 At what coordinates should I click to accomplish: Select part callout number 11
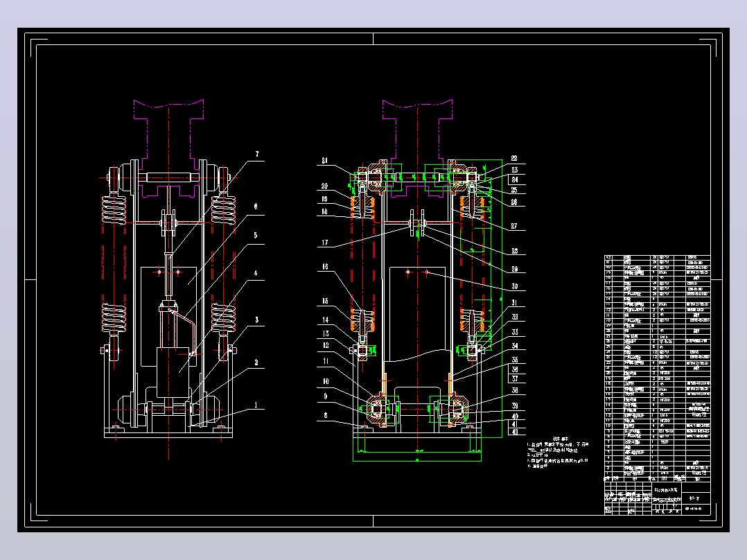[326, 361]
